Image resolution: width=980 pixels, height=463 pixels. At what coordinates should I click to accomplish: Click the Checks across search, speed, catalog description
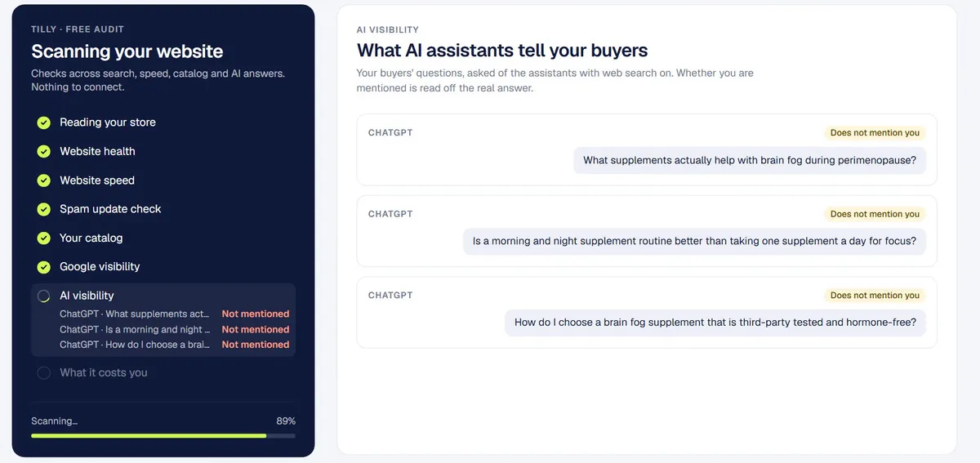(x=158, y=80)
